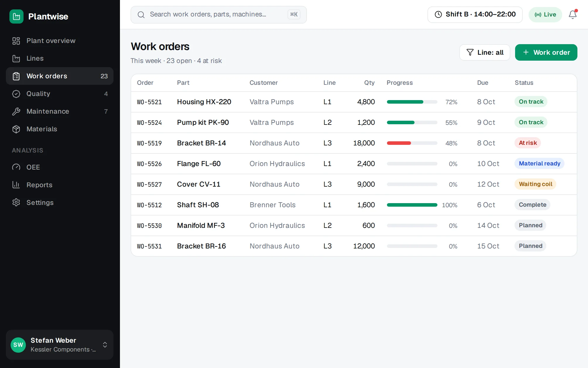Go to Lines section

click(x=60, y=58)
